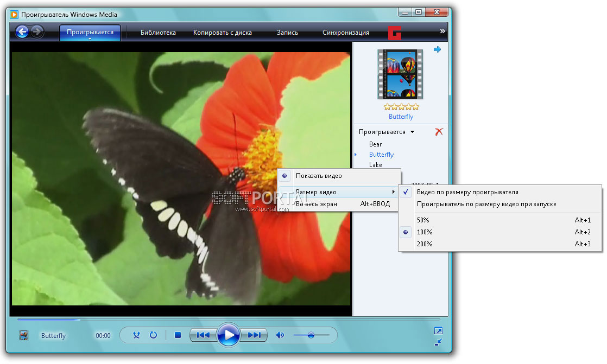Skip to the previous track

click(203, 335)
